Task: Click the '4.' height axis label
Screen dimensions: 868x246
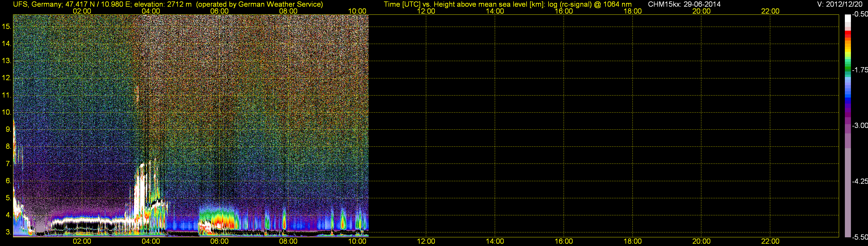Action: pos(8,215)
